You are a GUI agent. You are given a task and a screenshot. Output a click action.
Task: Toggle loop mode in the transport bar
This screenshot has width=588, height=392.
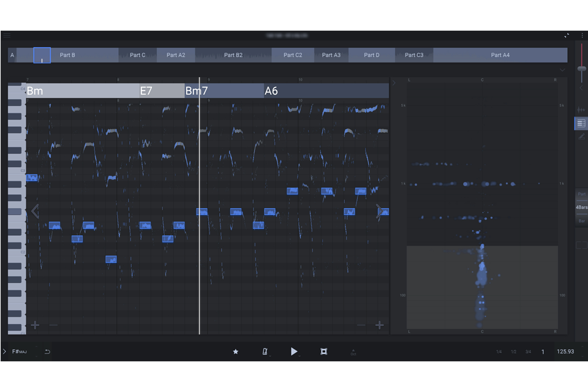323,352
